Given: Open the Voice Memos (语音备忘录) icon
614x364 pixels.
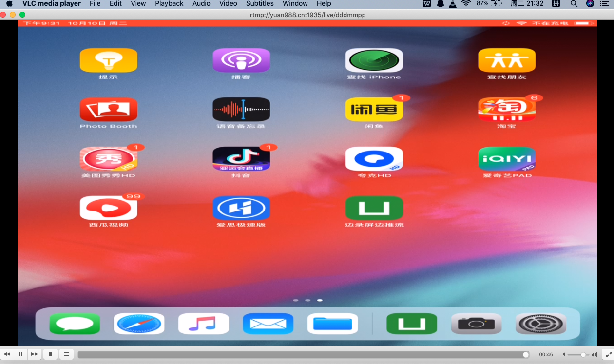Looking at the screenshot, I should pyautogui.click(x=241, y=110).
